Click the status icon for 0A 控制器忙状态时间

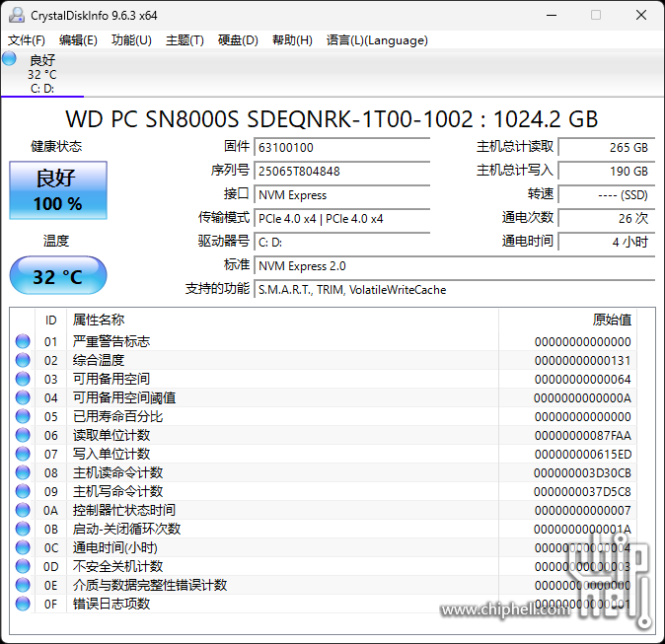pyautogui.click(x=23, y=510)
